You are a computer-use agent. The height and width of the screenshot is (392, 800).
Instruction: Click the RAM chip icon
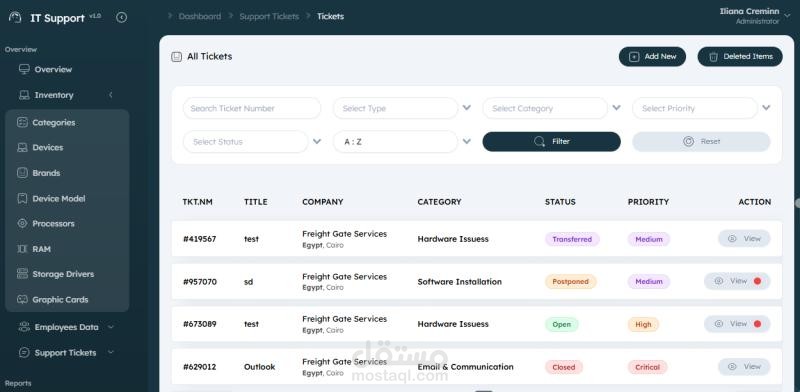[x=22, y=249]
